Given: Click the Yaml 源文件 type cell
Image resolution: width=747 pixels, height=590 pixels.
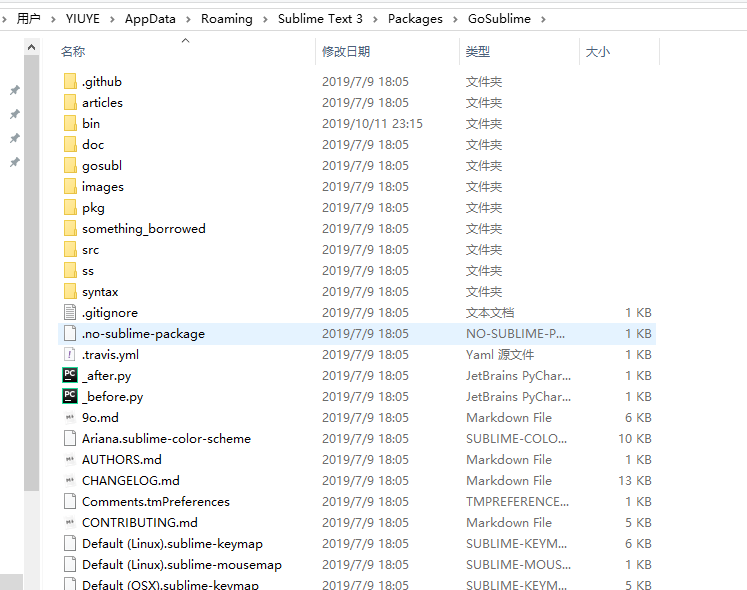Looking at the screenshot, I should (500, 355).
